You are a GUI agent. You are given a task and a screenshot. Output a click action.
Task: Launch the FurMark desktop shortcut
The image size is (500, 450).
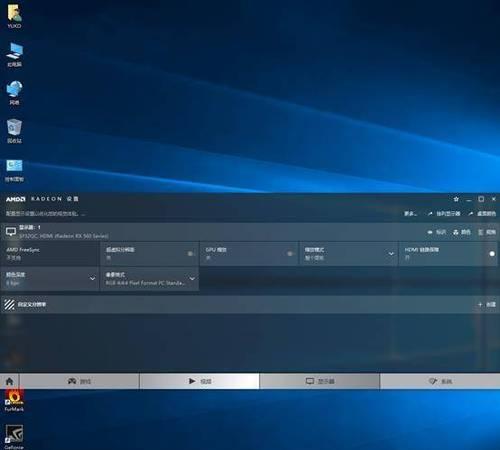click(x=14, y=401)
